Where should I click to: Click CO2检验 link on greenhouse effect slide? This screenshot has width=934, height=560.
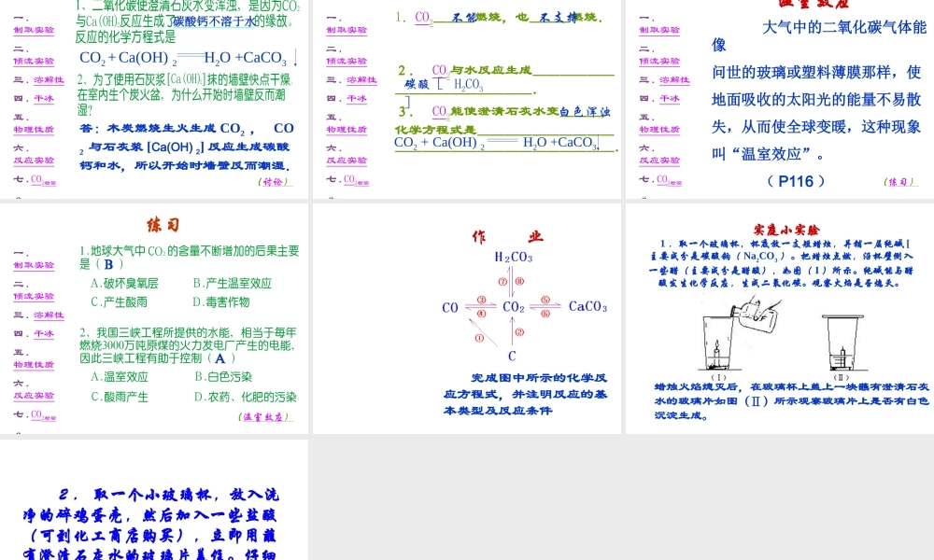click(x=669, y=180)
